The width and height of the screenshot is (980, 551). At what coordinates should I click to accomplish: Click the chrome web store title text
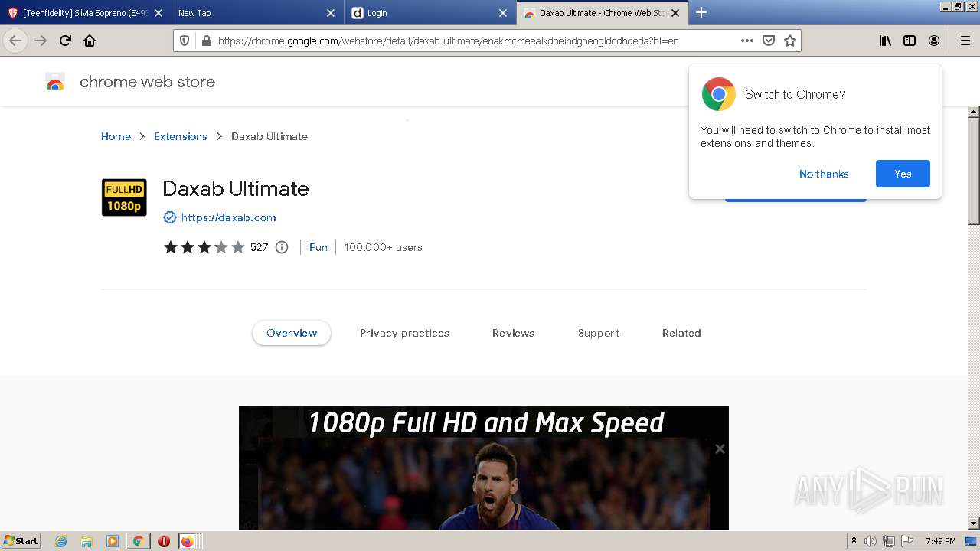(x=148, y=82)
